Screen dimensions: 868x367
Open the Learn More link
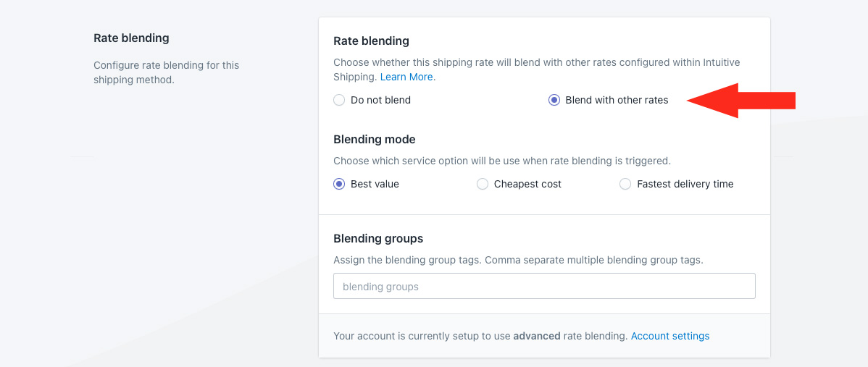pyautogui.click(x=407, y=77)
